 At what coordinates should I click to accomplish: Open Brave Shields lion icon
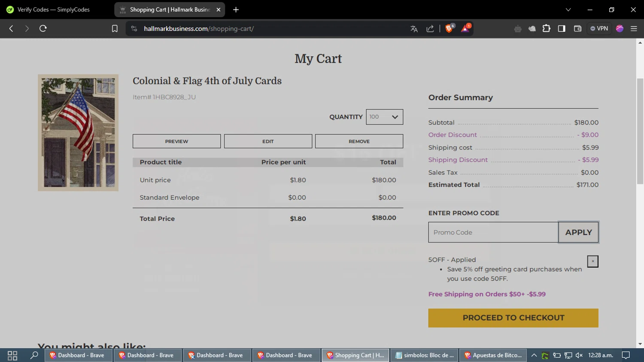450,28
